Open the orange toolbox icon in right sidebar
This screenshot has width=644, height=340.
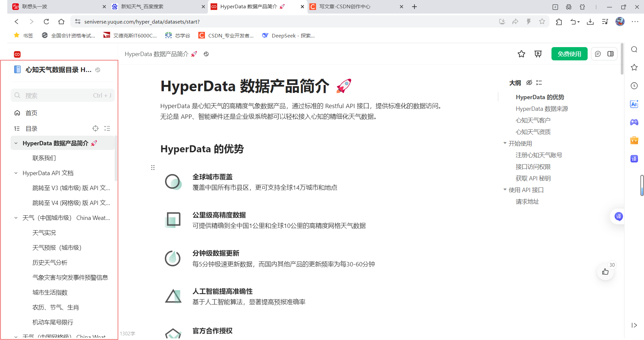point(634,140)
